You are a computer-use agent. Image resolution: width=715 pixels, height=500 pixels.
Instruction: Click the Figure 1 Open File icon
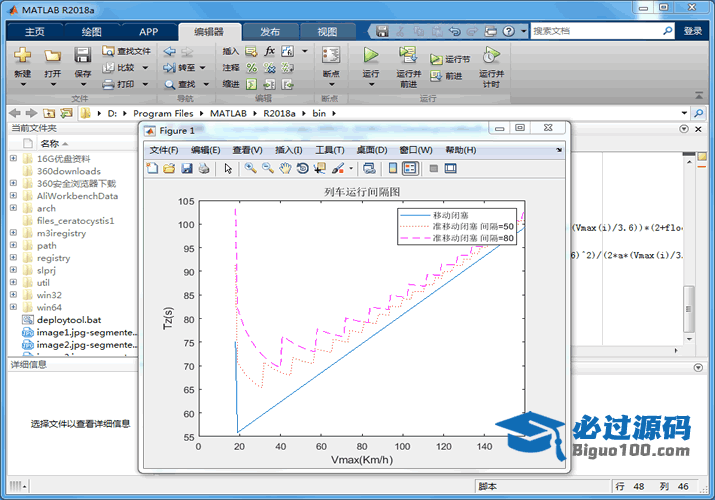pos(169,169)
